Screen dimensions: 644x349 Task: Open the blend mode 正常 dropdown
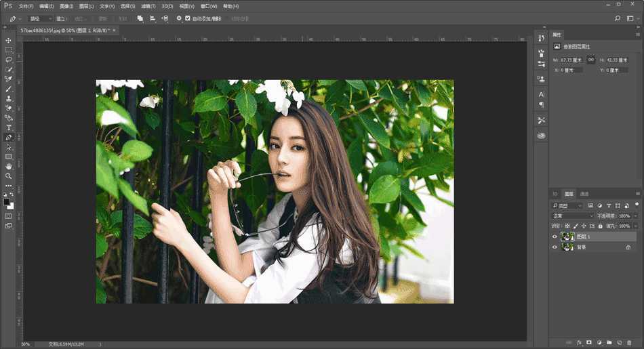click(573, 215)
